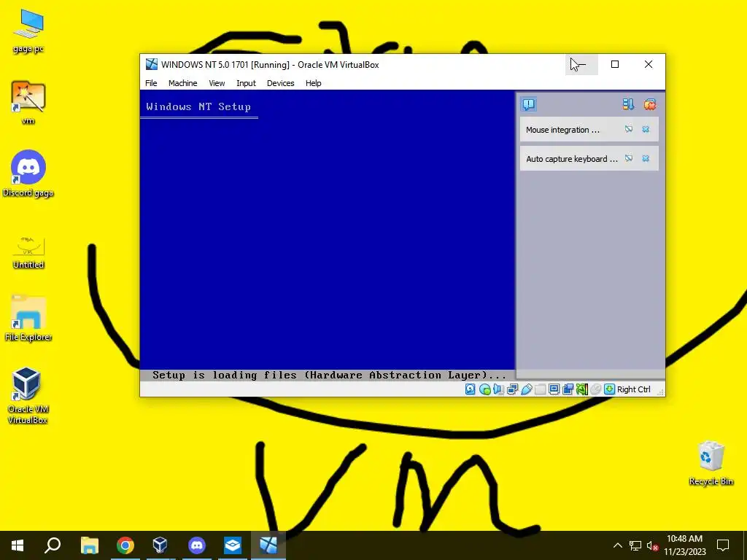Click the CPU execution engine indicator
747x560 pixels.
point(581,389)
